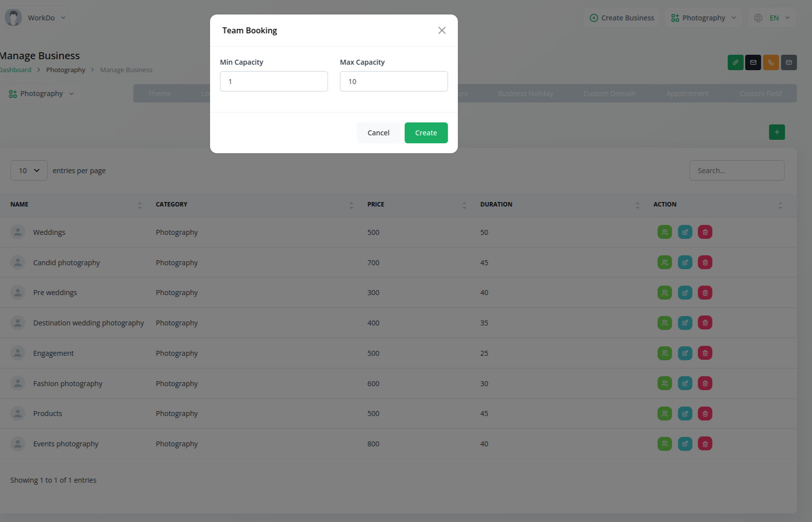Delete the Products service
This screenshot has width=812, height=522.
[x=705, y=414]
